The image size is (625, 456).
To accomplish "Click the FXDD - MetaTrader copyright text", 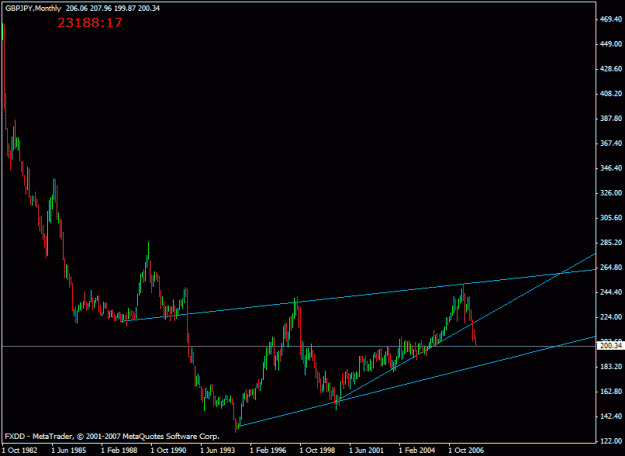I will 112,436.
